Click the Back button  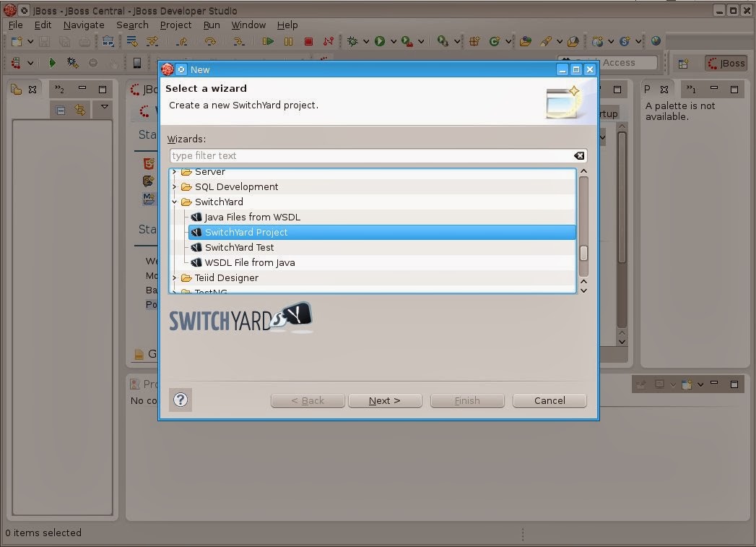[308, 401]
